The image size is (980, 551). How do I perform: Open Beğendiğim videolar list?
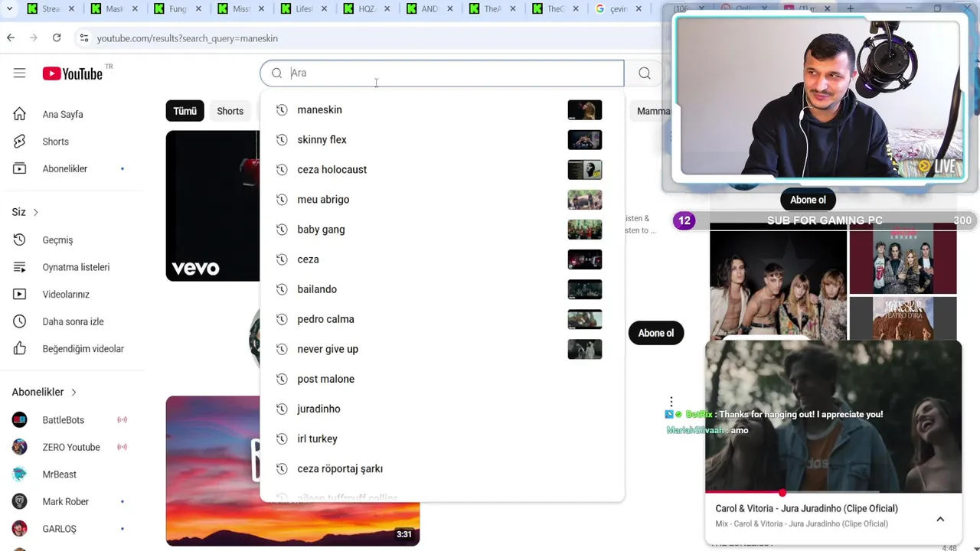pos(83,349)
